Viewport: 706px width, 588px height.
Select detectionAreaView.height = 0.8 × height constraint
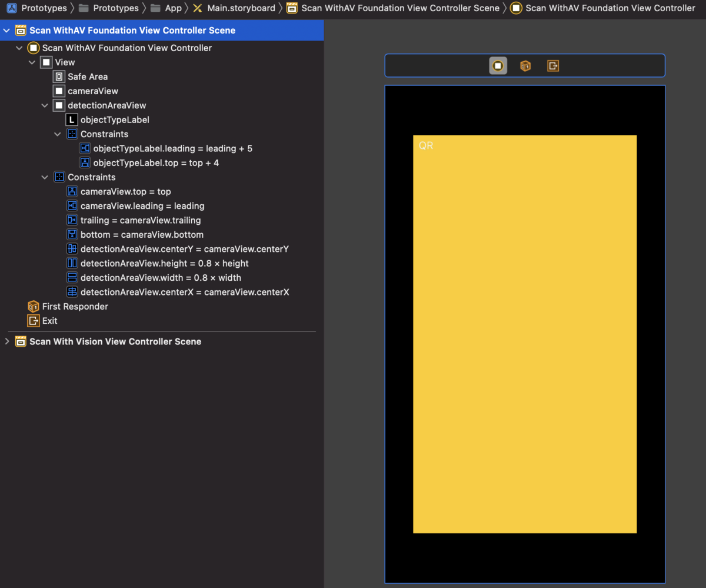coord(162,264)
